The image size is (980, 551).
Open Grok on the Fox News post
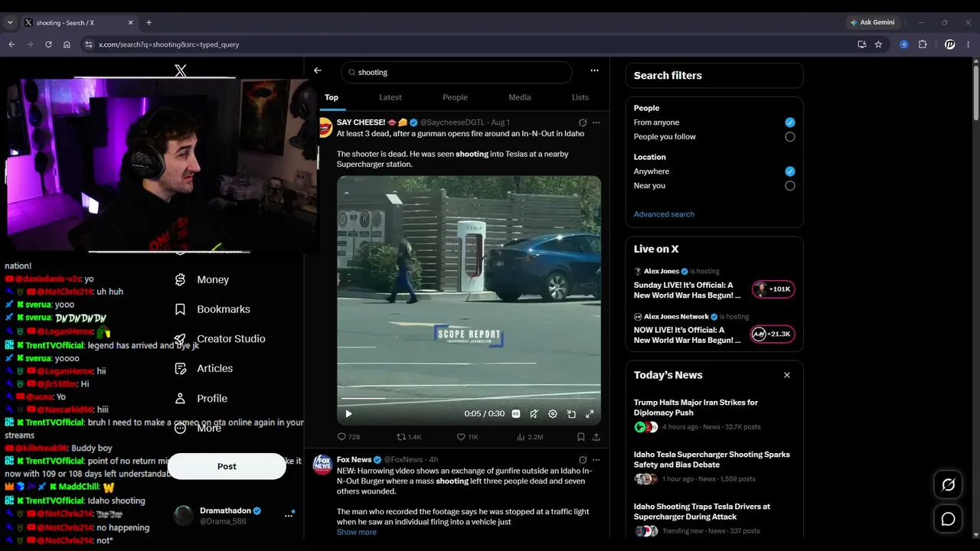pyautogui.click(x=583, y=460)
